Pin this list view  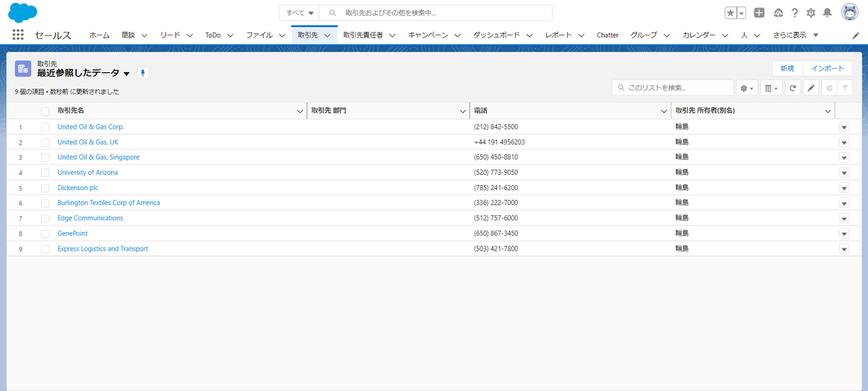(143, 73)
